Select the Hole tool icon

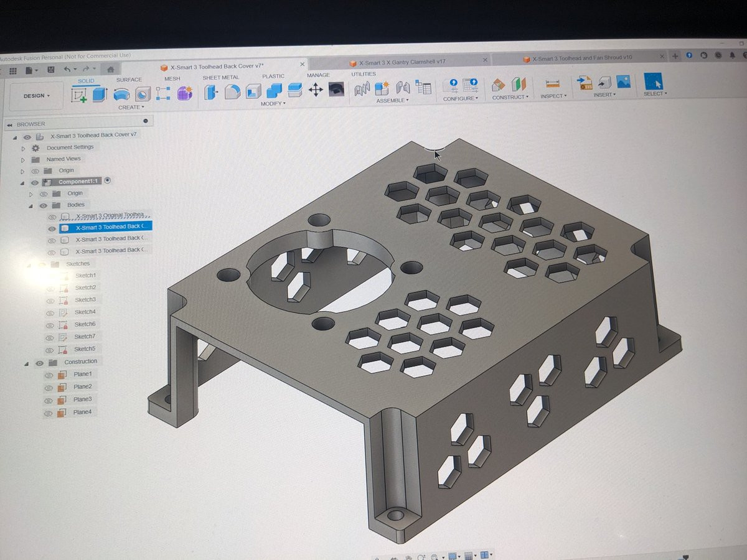click(143, 94)
